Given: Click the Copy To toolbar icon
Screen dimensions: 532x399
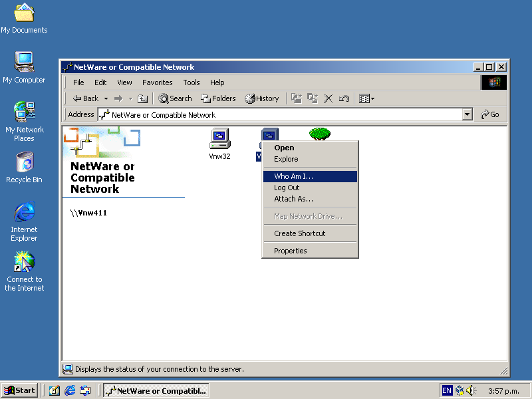Looking at the screenshot, I should 313,98.
